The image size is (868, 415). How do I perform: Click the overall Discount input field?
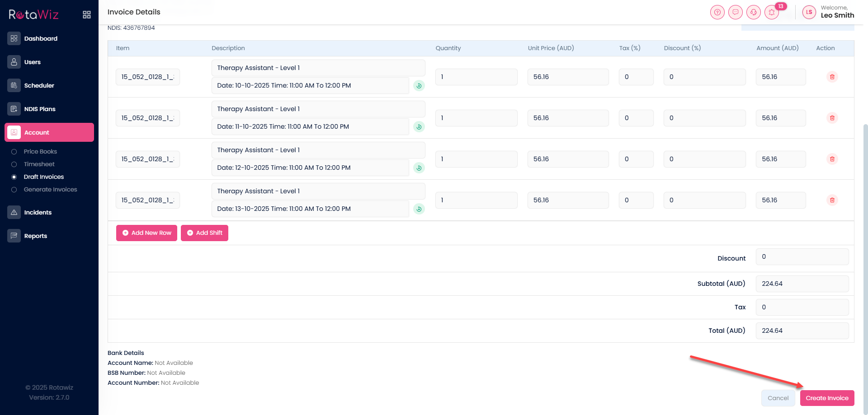802,257
